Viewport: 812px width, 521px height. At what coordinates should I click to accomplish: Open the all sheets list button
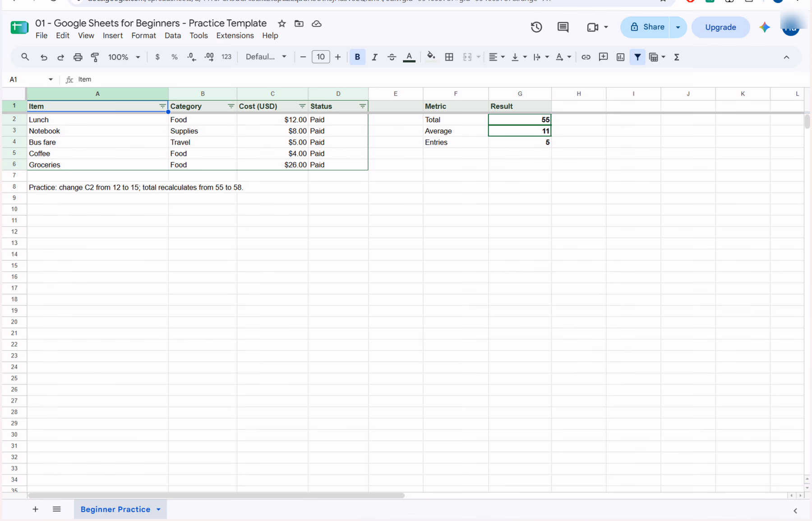pyautogui.click(x=56, y=509)
